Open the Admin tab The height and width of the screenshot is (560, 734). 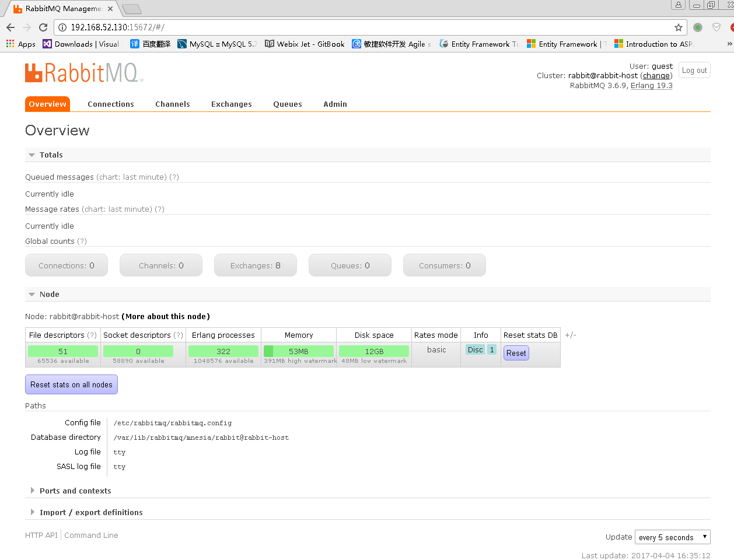point(335,104)
